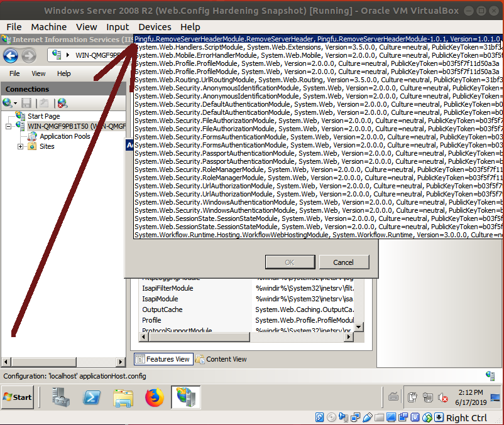Click the Save Current Connections floppy icon

26,103
